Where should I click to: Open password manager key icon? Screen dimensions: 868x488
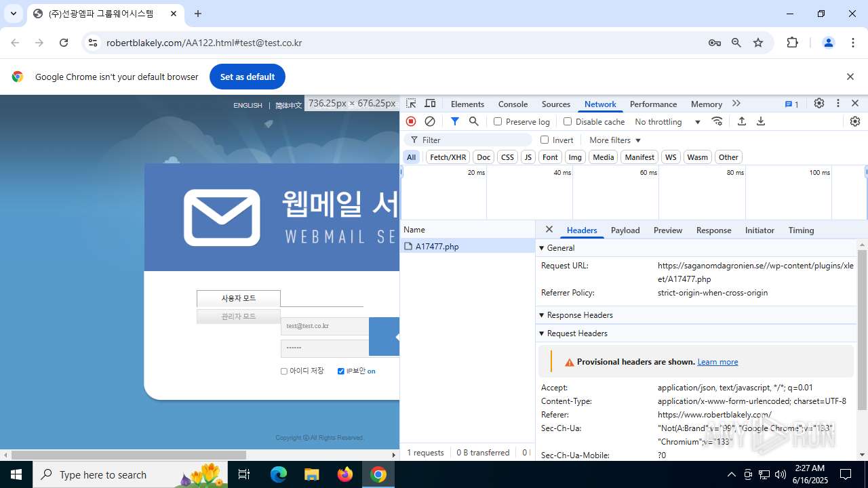(x=715, y=43)
